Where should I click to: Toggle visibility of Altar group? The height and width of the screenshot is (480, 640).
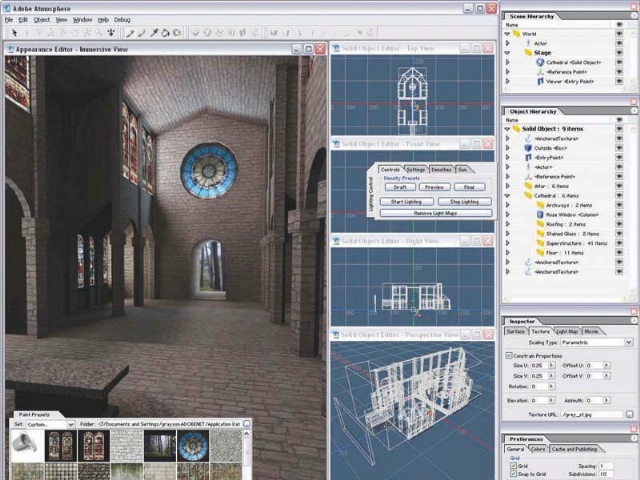(x=619, y=186)
